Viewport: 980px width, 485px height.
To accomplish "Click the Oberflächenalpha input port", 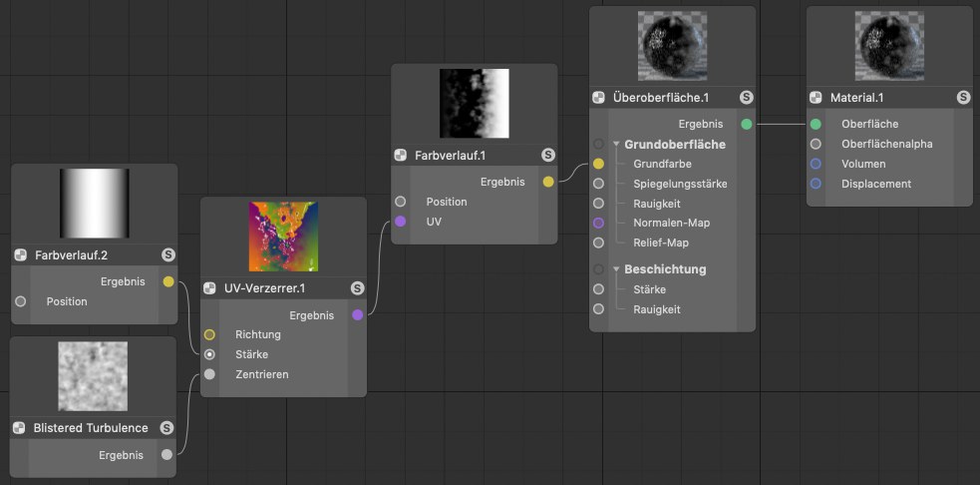I will (816, 144).
